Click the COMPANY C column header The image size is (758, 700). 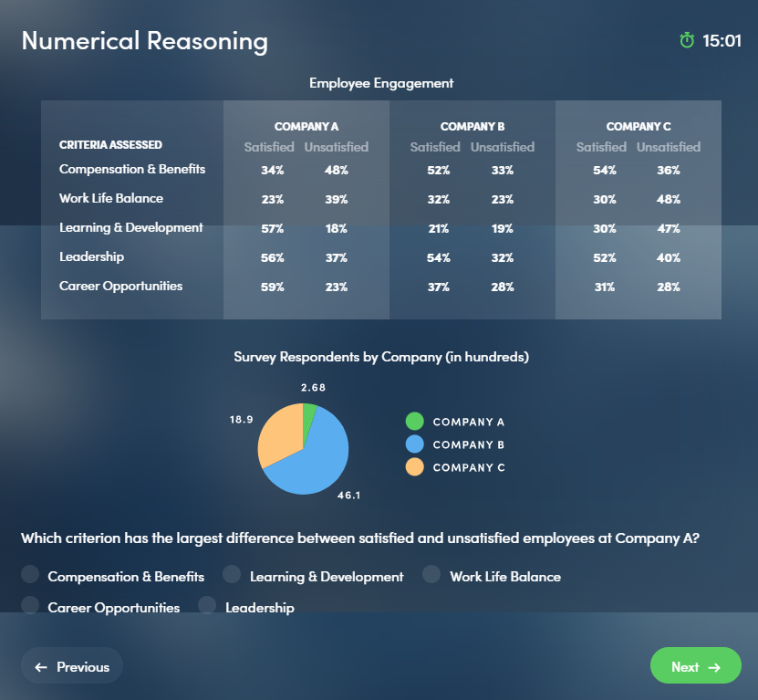[639, 126]
